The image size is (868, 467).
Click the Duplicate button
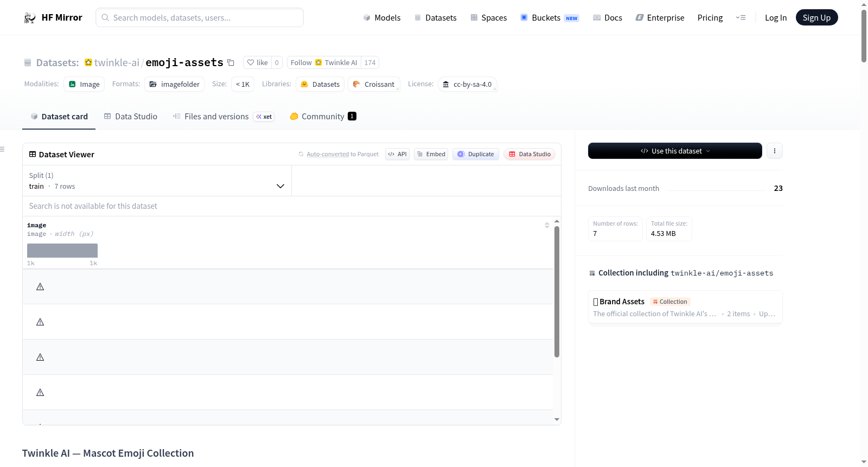[x=476, y=154]
